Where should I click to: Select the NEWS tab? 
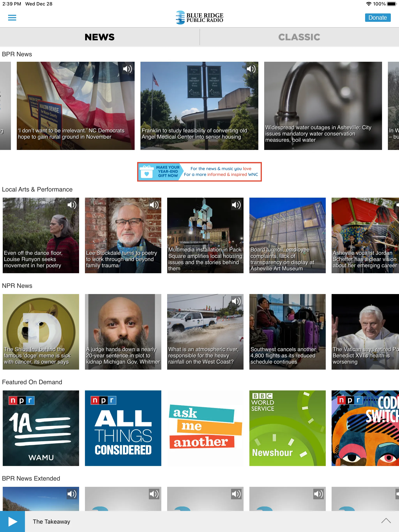[100, 37]
